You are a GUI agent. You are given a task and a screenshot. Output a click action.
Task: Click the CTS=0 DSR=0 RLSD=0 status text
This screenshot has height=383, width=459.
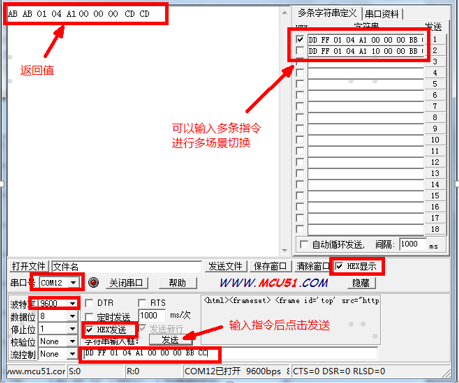click(339, 371)
